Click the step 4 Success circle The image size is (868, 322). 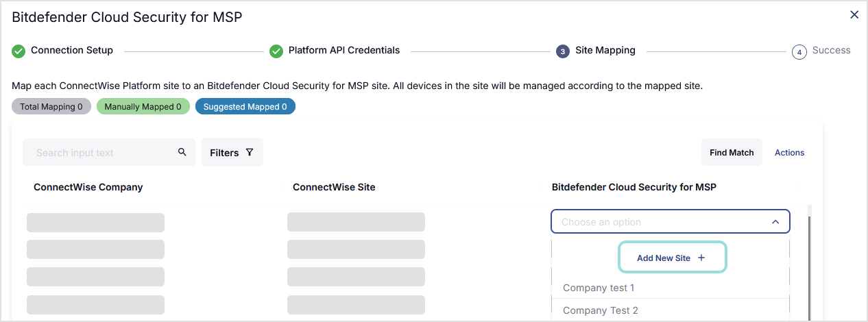point(799,52)
